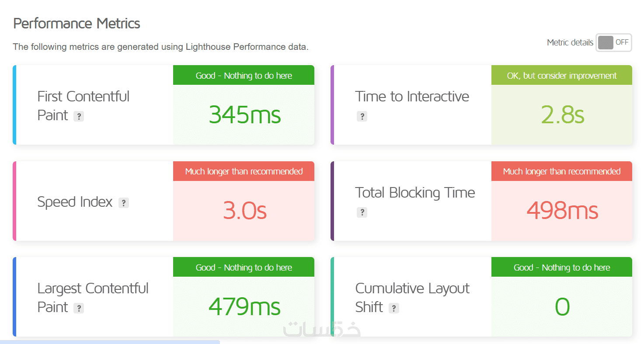Click the Performance Metrics heading

click(x=77, y=23)
